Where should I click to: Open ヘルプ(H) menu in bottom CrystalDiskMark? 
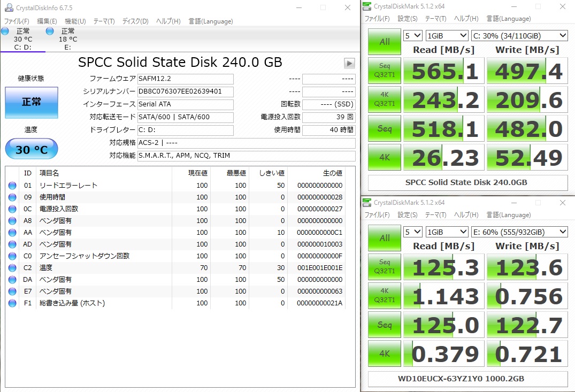click(466, 215)
